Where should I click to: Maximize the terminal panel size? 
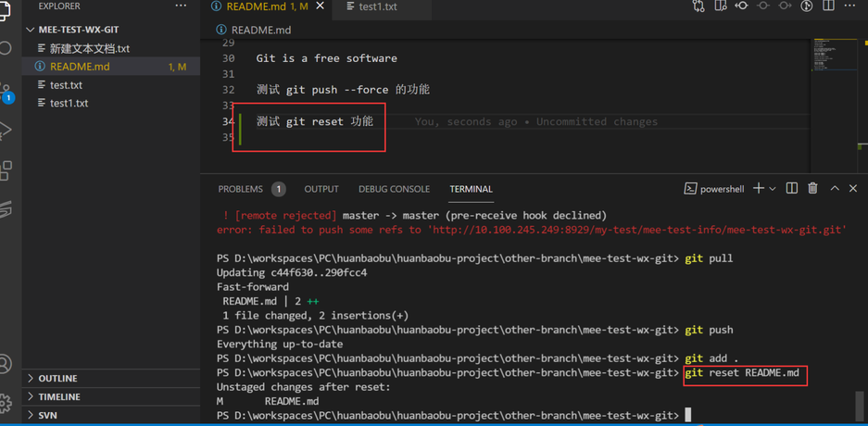(x=834, y=189)
